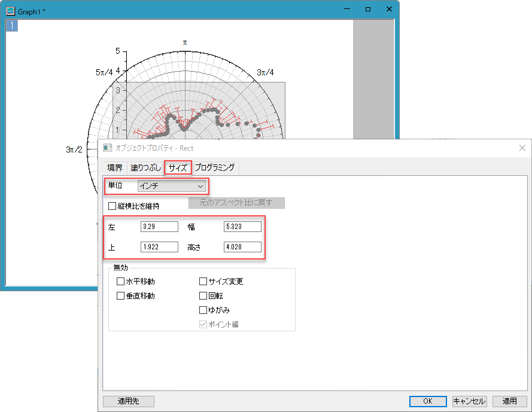Click the キャンセル button
The width and height of the screenshot is (532, 412).
pyautogui.click(x=470, y=401)
